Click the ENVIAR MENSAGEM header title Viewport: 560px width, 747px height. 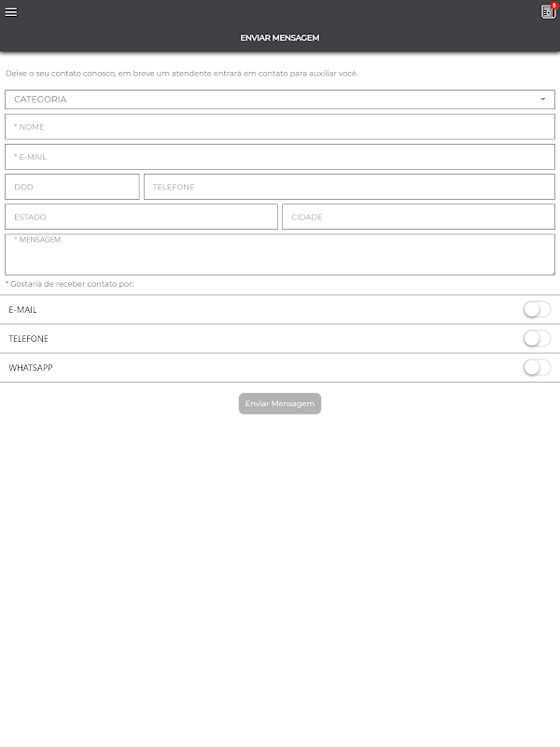280,37
